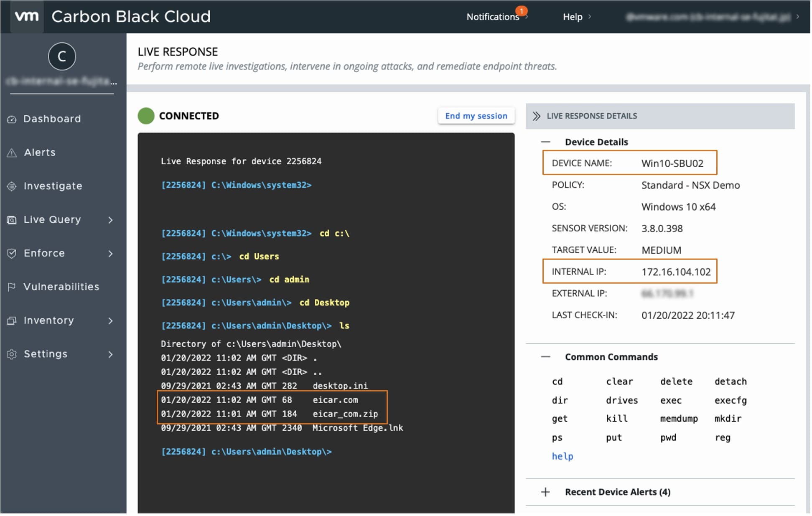Expand the Inventory submenu chevron
This screenshot has width=812, height=516.
coord(111,321)
